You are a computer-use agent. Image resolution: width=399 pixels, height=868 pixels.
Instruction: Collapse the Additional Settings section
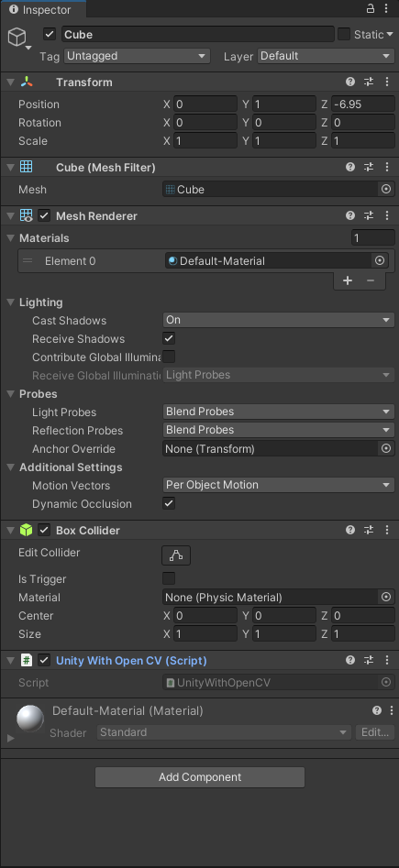point(10,467)
